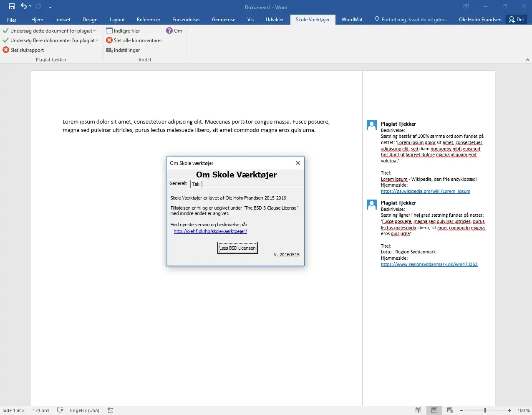Open the olehf.dk skolevaerktoejer link
This screenshot has height=415, width=532.
coord(210,231)
